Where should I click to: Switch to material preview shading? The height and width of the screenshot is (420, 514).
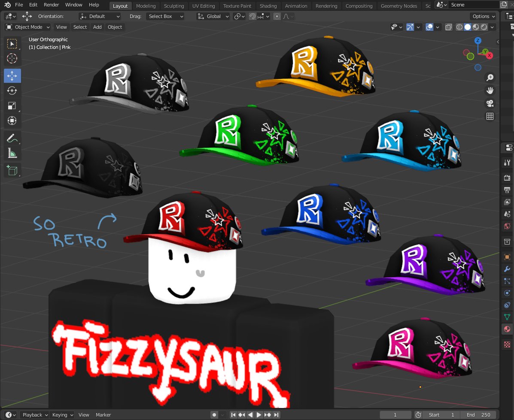(476, 27)
